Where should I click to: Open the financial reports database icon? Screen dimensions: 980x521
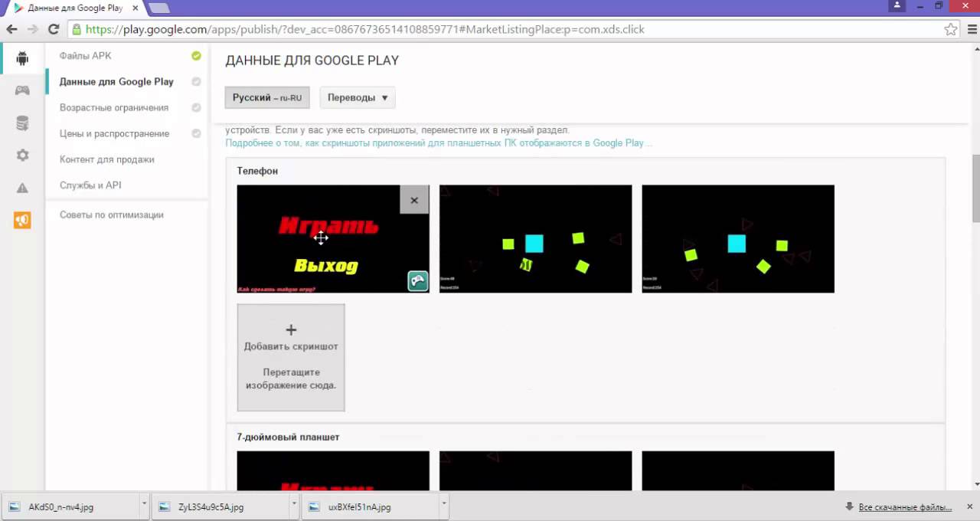pos(22,123)
